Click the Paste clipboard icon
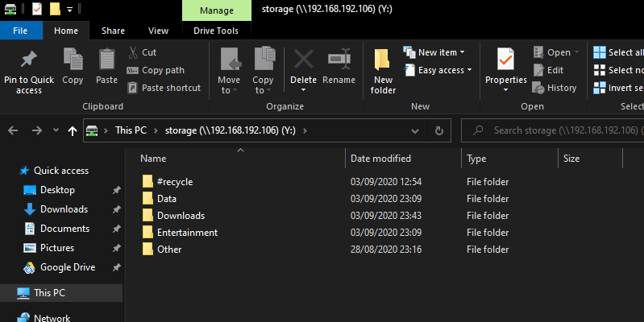 (x=106, y=60)
